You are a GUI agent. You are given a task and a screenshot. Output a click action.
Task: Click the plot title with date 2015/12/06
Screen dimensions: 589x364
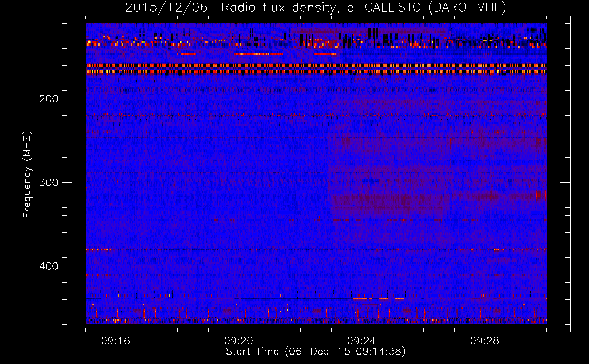[316, 7]
